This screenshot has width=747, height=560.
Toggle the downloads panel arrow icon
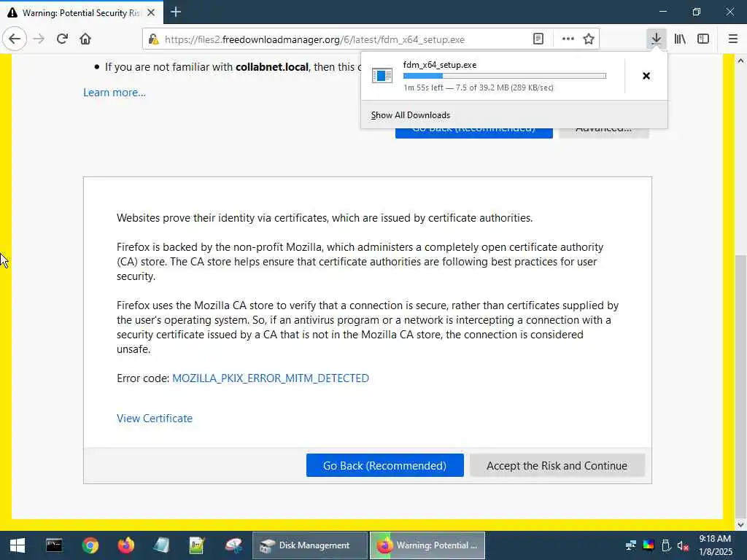tap(656, 39)
